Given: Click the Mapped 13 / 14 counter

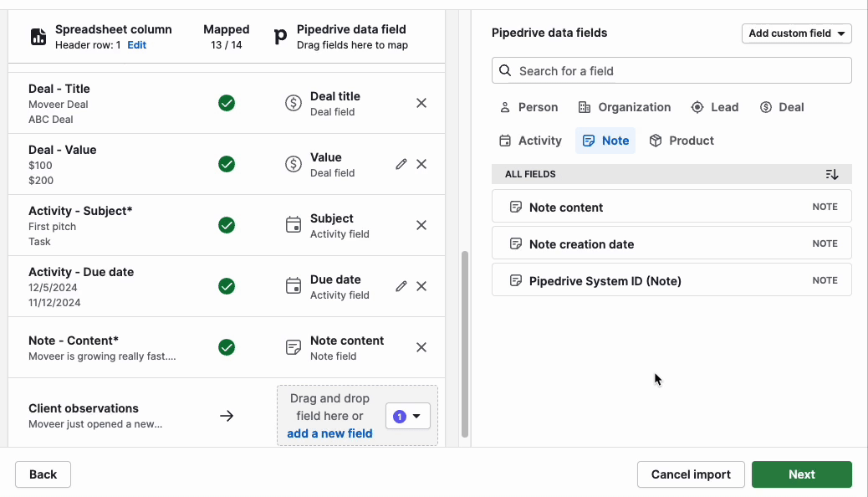Looking at the screenshot, I should click(x=227, y=37).
